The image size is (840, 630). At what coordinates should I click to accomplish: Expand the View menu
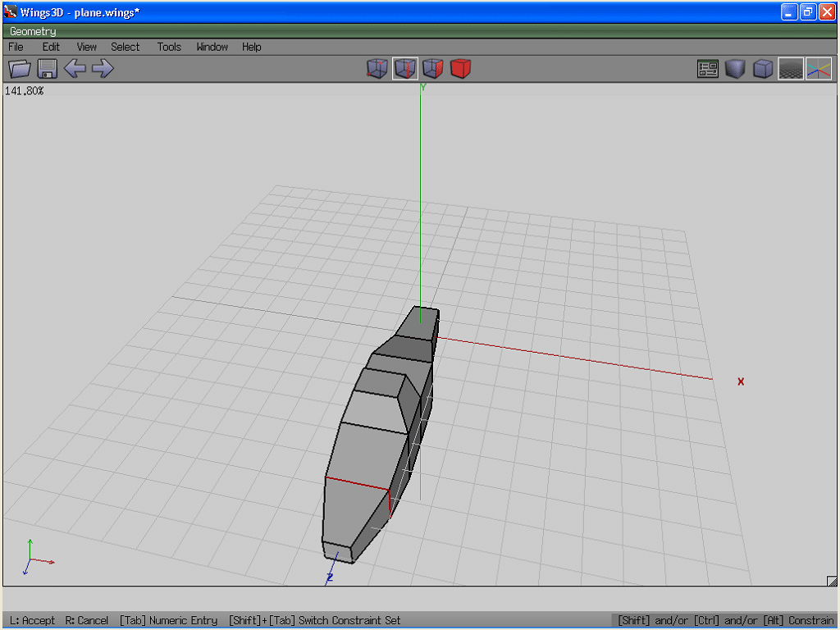point(86,47)
